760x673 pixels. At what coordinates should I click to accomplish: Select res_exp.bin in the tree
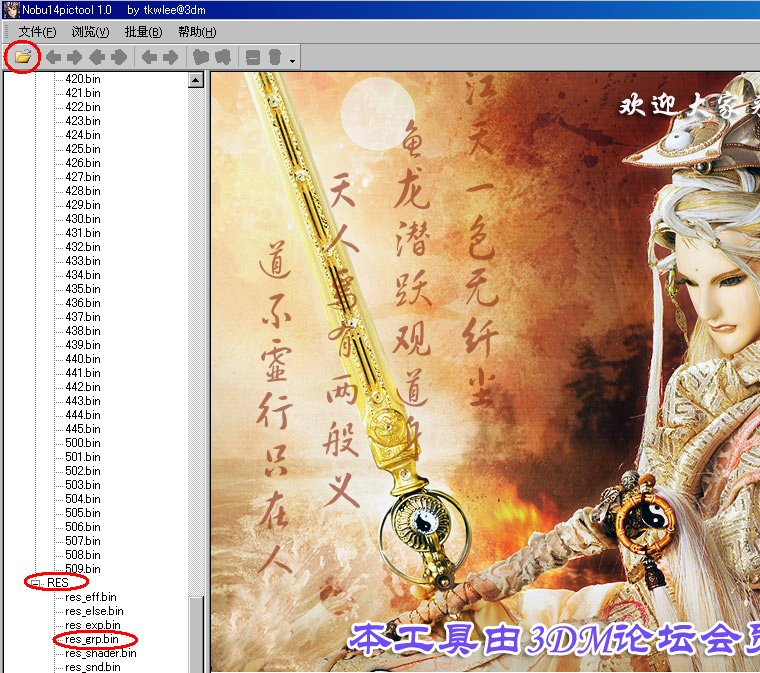click(x=93, y=625)
